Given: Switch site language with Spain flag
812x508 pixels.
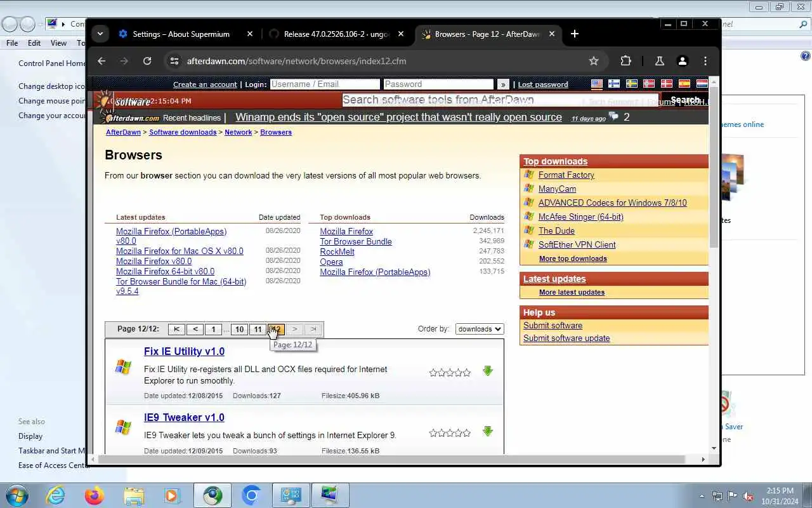Looking at the screenshot, I should [684, 84].
